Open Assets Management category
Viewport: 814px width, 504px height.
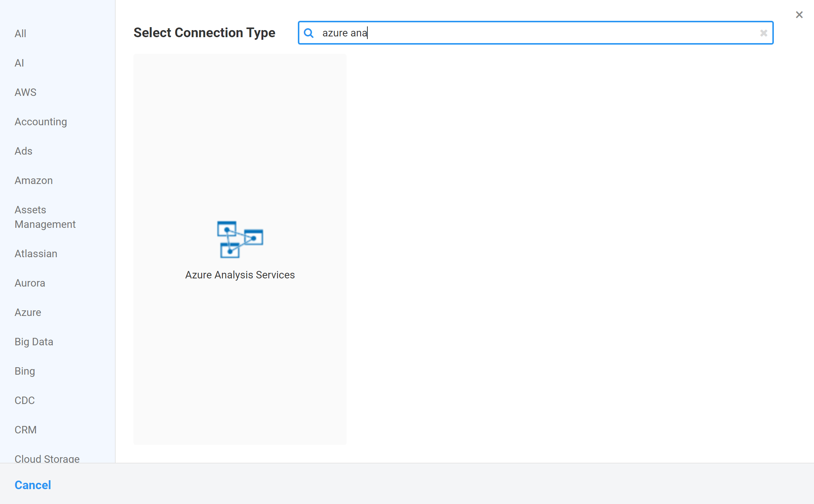pyautogui.click(x=45, y=217)
